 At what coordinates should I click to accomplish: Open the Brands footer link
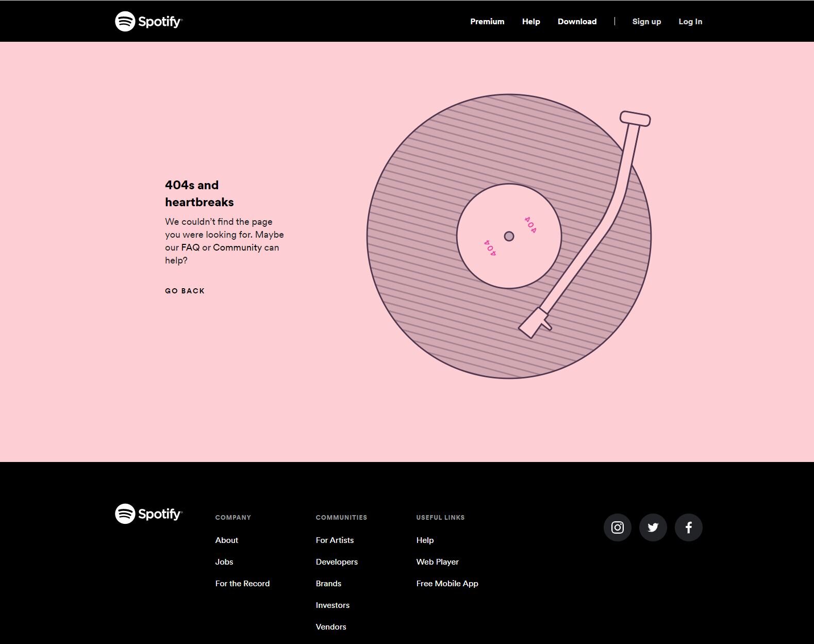pos(328,584)
